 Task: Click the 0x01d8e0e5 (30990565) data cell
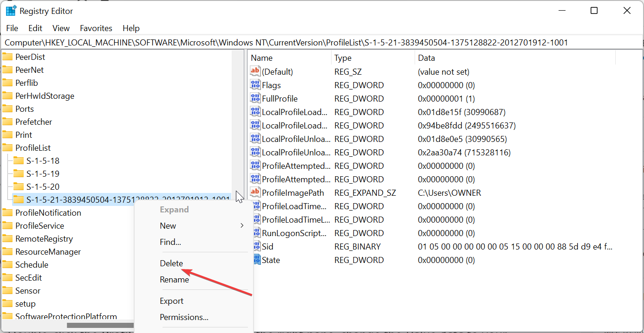pos(462,139)
